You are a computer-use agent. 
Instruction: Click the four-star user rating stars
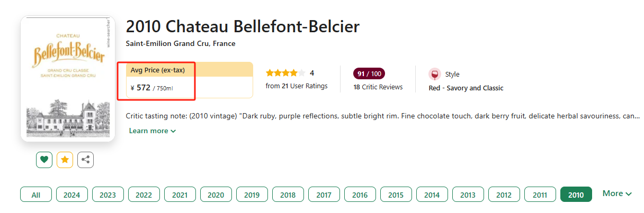click(x=285, y=73)
